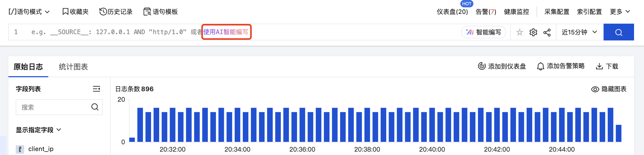Click the 20:32:00 time axis label
644x155 pixels.
[x=173, y=149]
